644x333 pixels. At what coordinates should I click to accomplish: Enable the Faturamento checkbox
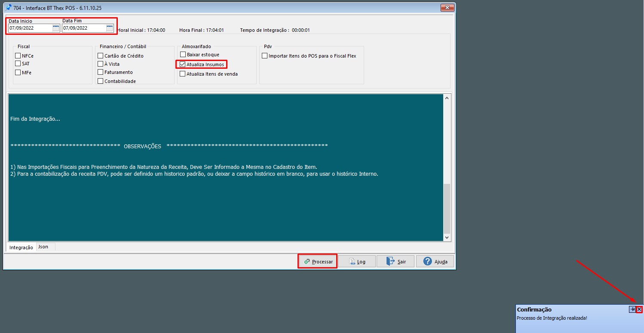click(x=100, y=72)
